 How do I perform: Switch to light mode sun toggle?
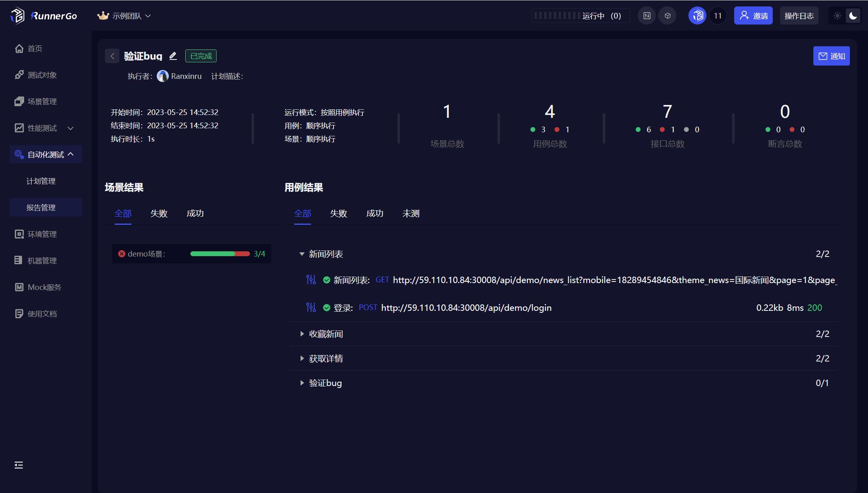pos(837,16)
